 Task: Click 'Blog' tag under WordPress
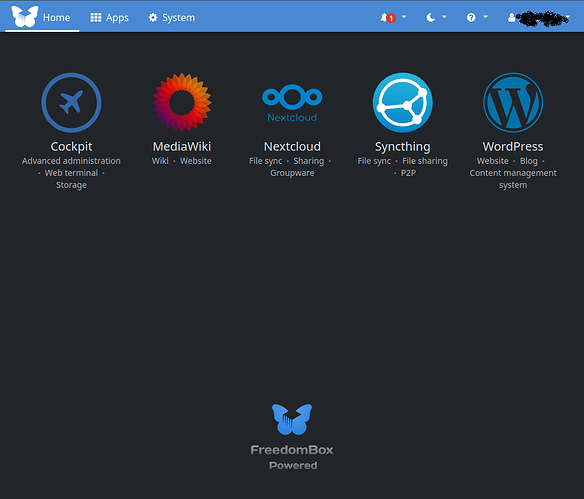[x=529, y=161]
